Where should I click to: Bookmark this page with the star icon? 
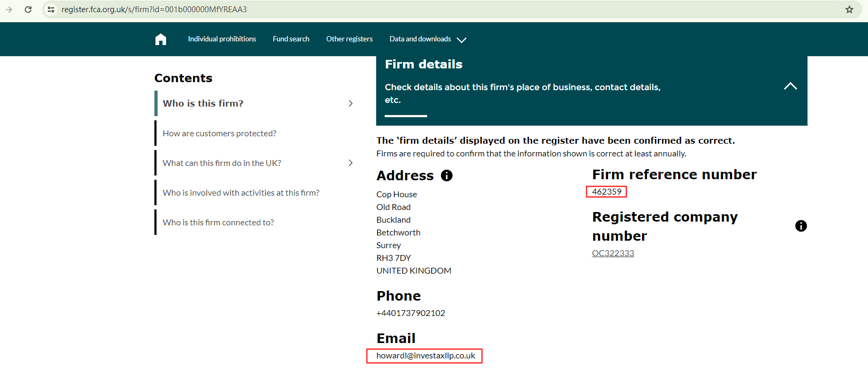849,10
